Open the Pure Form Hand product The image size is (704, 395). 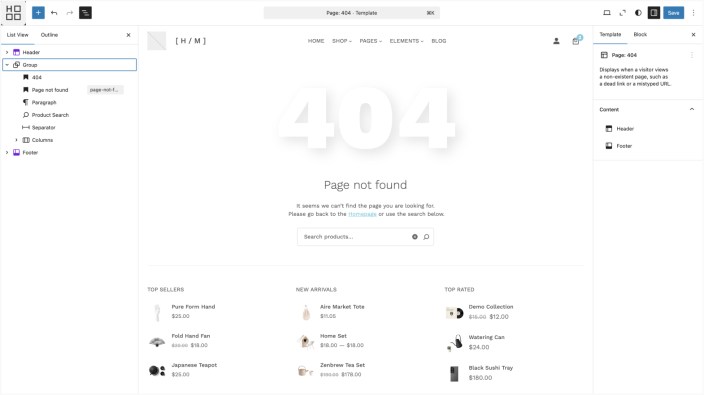point(193,307)
